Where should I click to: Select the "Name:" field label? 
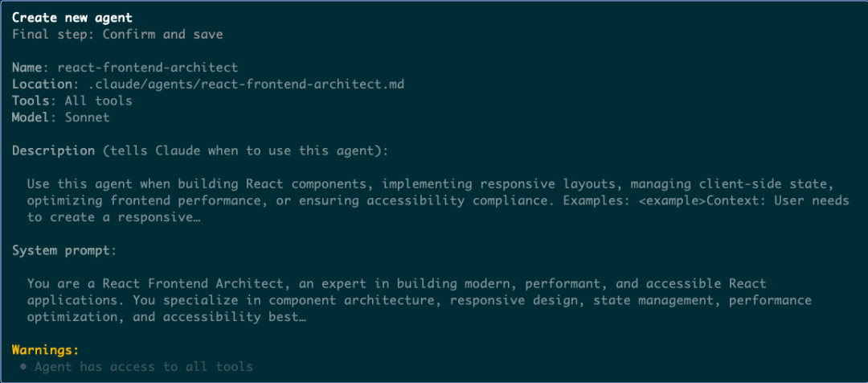click(31, 68)
